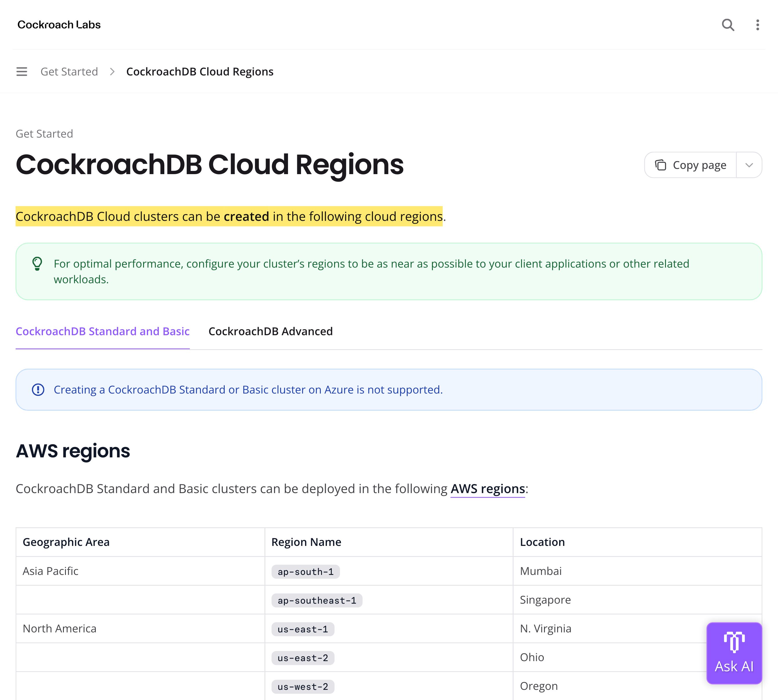Click the ap-southeast-1 region code

pyautogui.click(x=317, y=600)
